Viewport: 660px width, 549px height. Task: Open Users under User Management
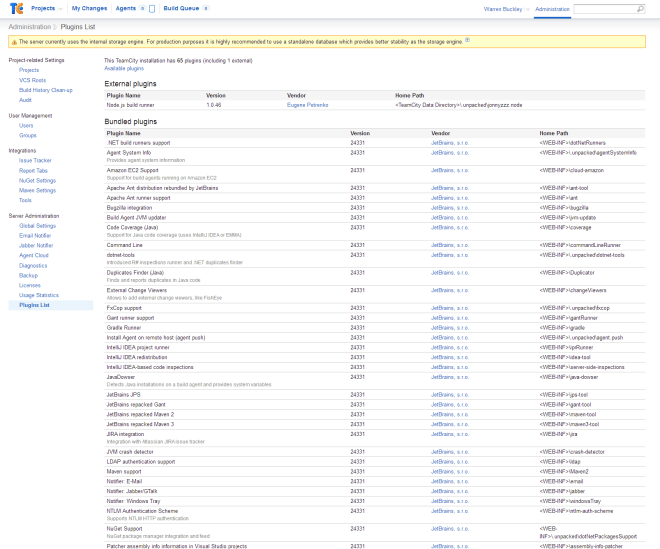26,126
